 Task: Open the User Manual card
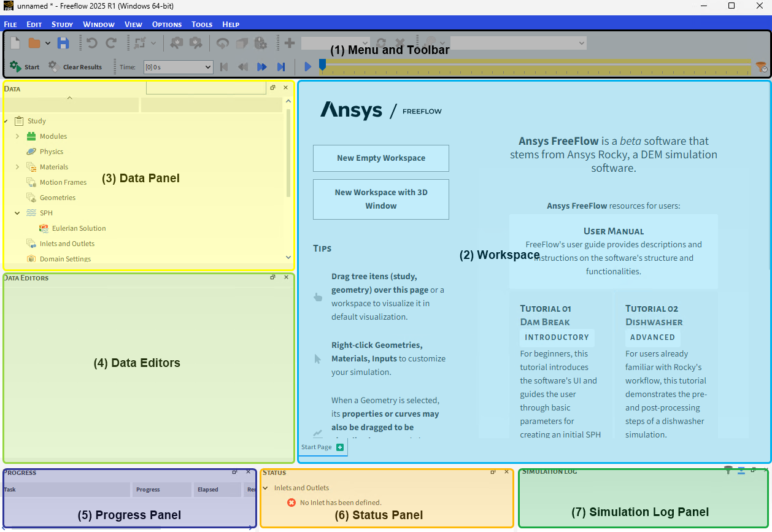(x=614, y=252)
